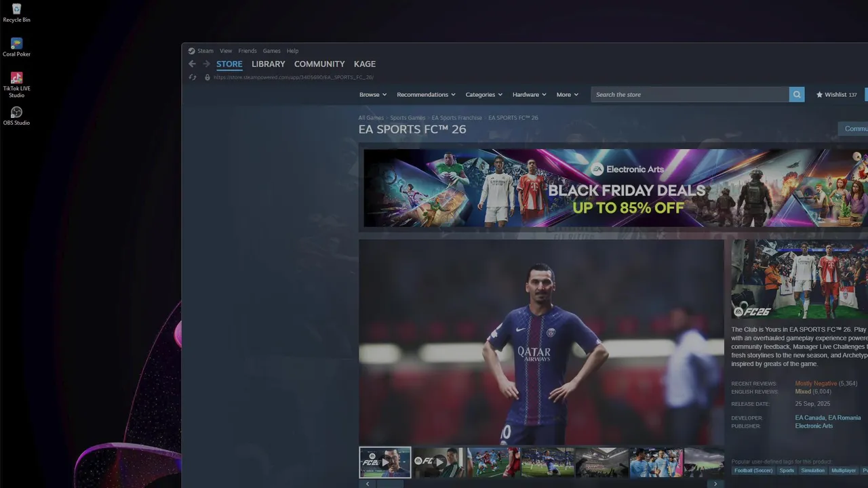Select the Multiplayer tag
The width and height of the screenshot is (868, 488).
(x=844, y=470)
